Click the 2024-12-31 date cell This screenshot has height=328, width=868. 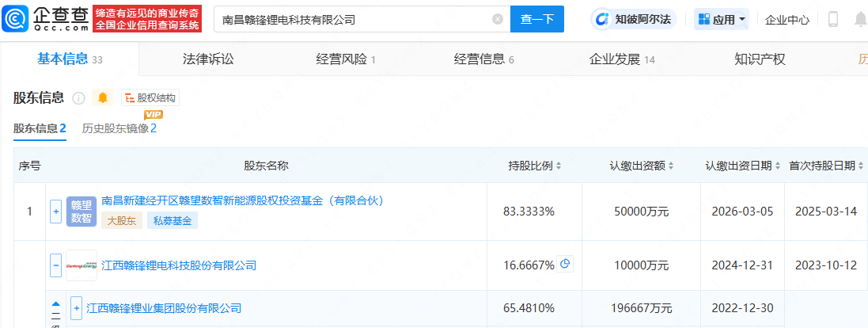[x=742, y=265]
